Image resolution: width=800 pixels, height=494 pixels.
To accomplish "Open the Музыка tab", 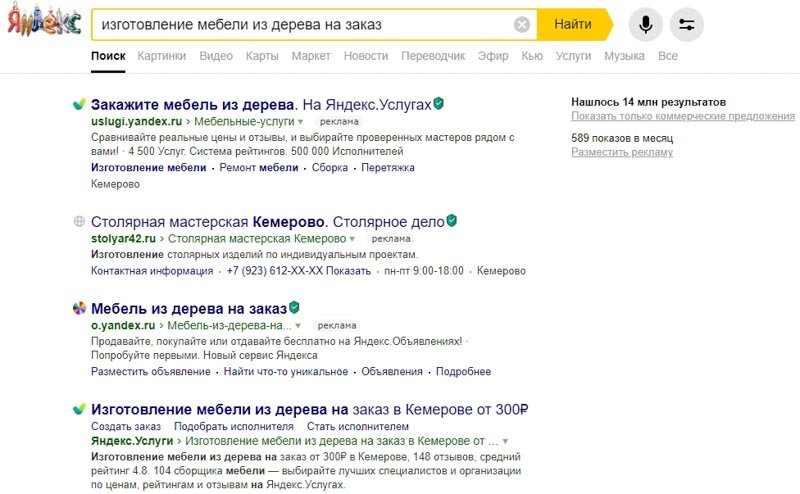I will tap(624, 56).
